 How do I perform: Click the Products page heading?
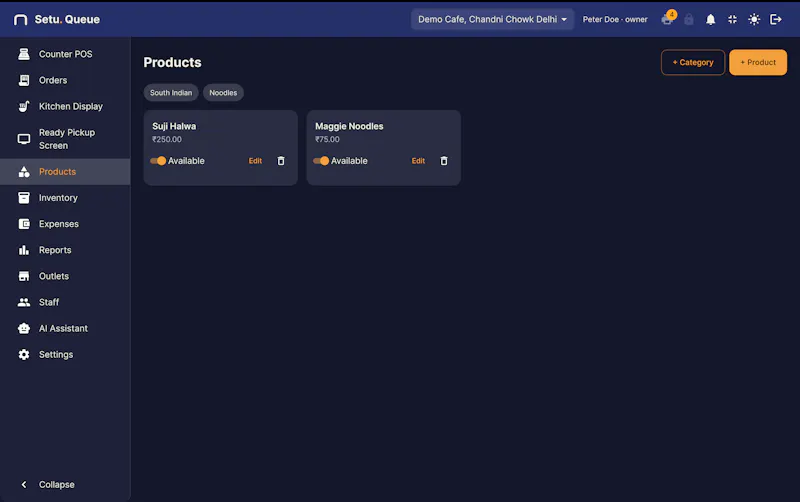[172, 62]
